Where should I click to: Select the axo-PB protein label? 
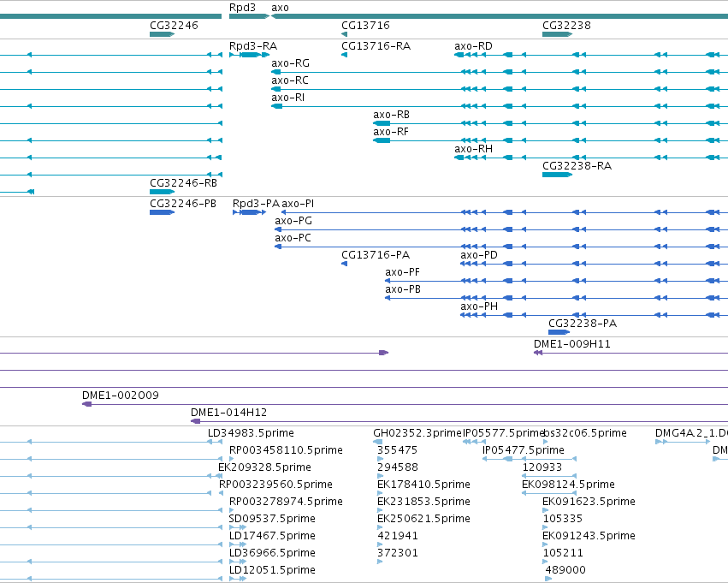(x=403, y=289)
